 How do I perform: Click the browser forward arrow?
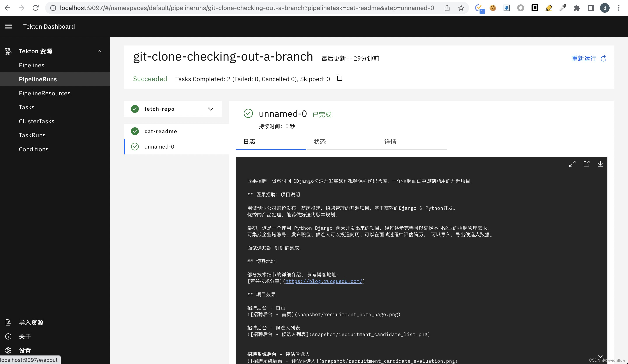[21, 8]
